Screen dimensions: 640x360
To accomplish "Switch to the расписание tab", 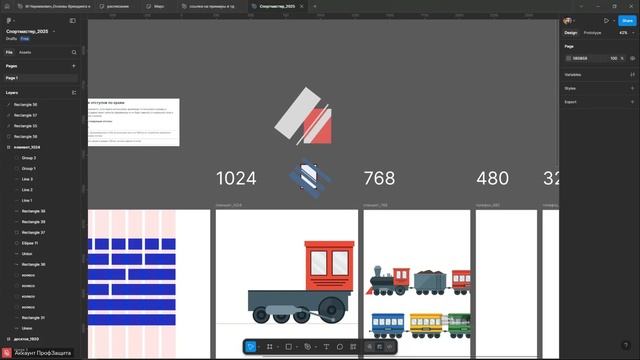I will point(118,6).
